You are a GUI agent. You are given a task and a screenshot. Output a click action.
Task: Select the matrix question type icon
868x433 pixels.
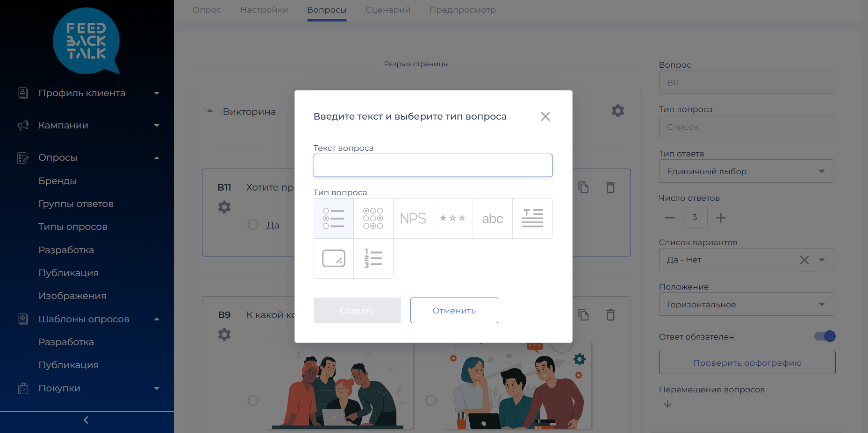coord(373,218)
